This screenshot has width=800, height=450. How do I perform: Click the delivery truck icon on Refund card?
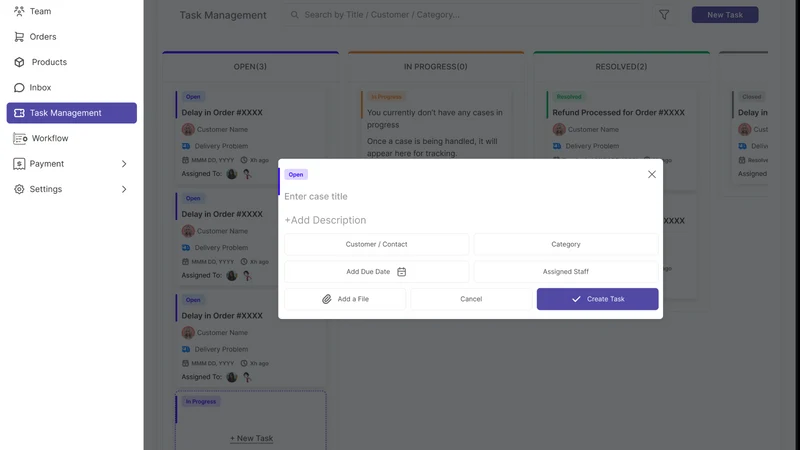(557, 146)
